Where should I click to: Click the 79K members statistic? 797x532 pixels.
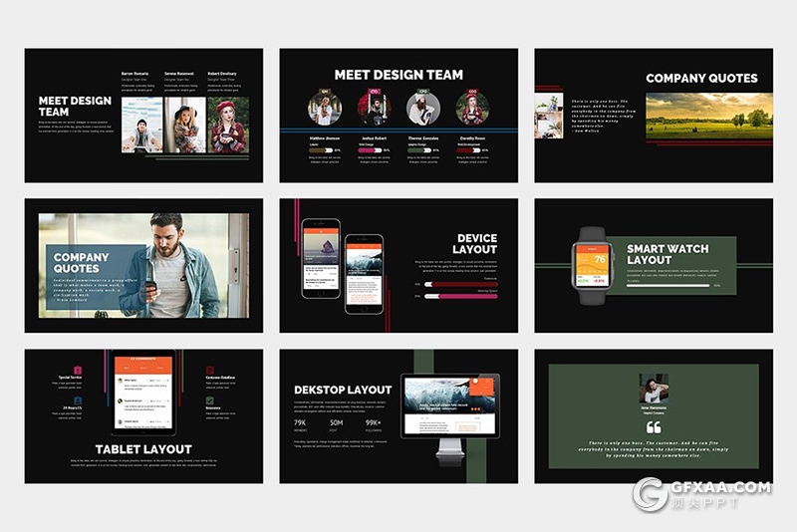click(301, 422)
